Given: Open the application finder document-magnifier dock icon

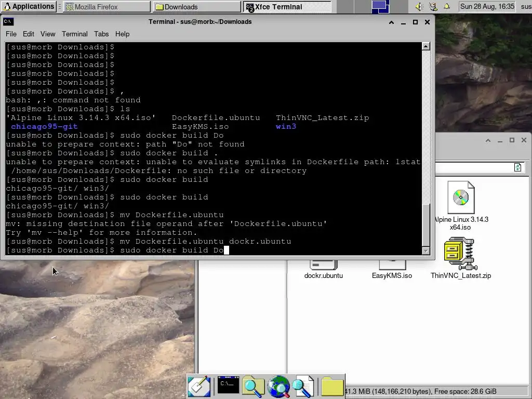Looking at the screenshot, I should click(303, 386).
